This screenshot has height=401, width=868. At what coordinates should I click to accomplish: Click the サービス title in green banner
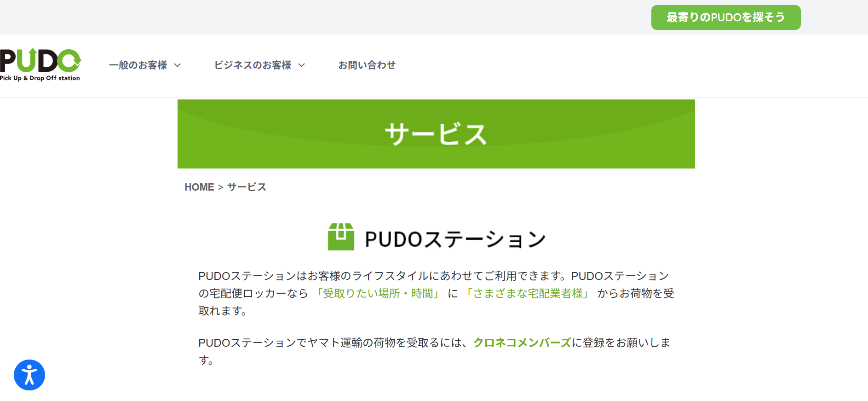pos(436,134)
